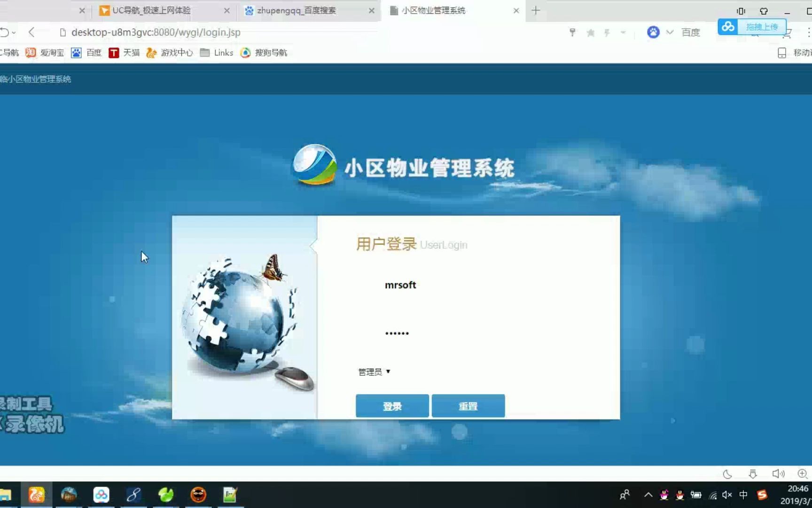Image resolution: width=812 pixels, height=508 pixels.
Task: Click the 重置 reset button
Action: 468,405
